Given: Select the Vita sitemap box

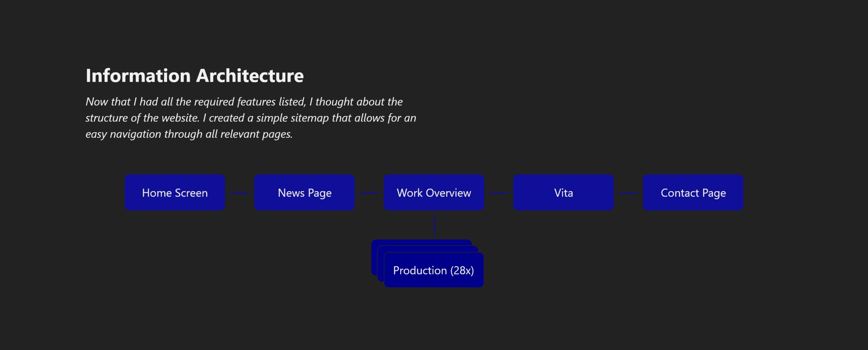Looking at the screenshot, I should point(564,192).
